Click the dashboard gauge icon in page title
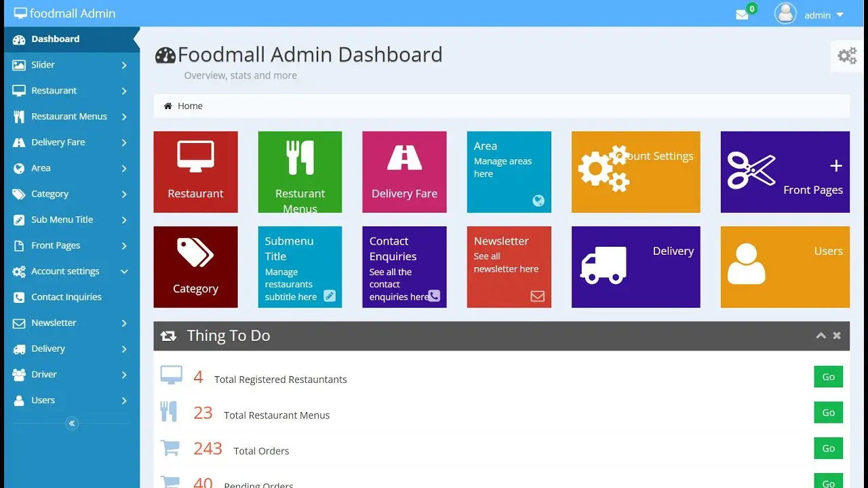The width and height of the screenshot is (868, 488). [x=165, y=56]
